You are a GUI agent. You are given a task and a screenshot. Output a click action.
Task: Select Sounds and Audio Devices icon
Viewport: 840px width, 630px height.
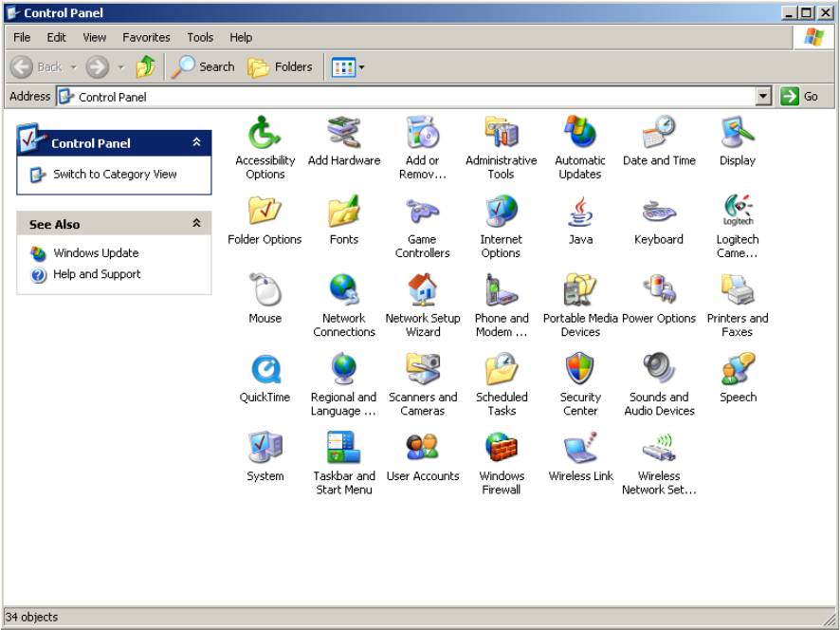[x=659, y=384]
